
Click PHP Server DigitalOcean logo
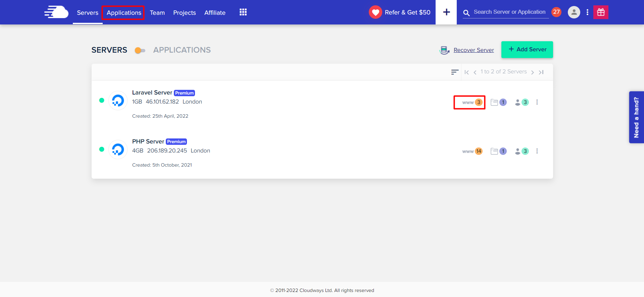[x=118, y=149]
